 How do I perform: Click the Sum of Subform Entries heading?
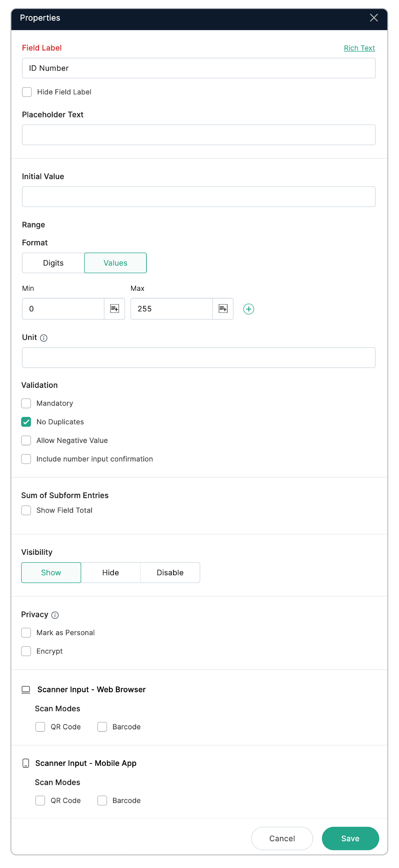pos(65,495)
